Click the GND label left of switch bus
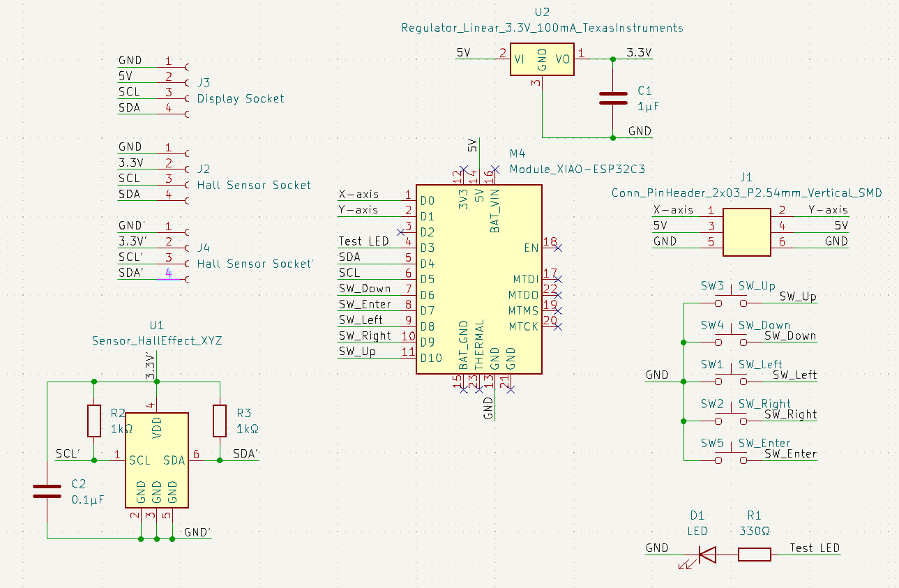Viewport: 899px width, 588px height. (x=657, y=375)
